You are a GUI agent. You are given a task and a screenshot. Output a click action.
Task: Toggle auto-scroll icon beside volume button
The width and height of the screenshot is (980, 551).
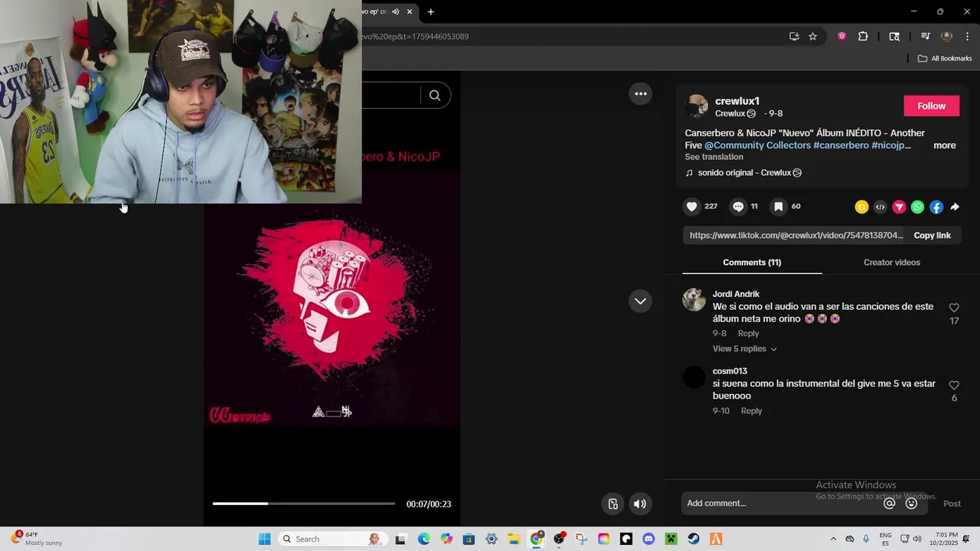[613, 504]
